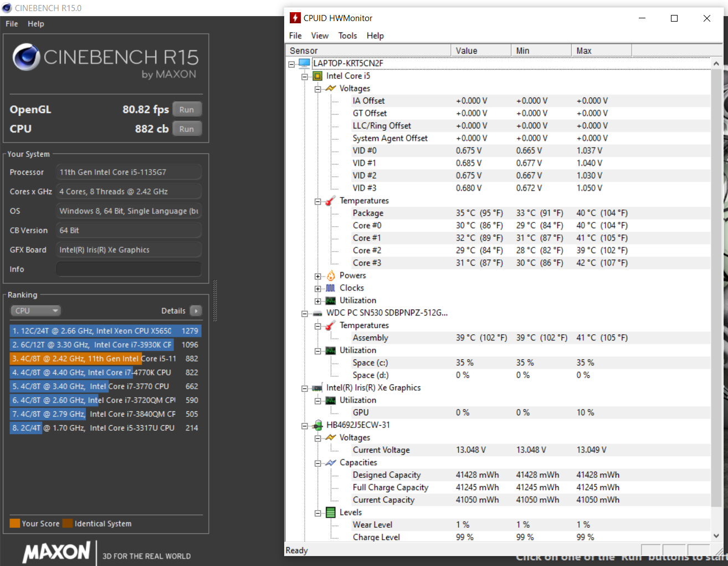Collapse the Intel Iris Xe Graphics node
The width and height of the screenshot is (728, 566).
click(x=305, y=388)
